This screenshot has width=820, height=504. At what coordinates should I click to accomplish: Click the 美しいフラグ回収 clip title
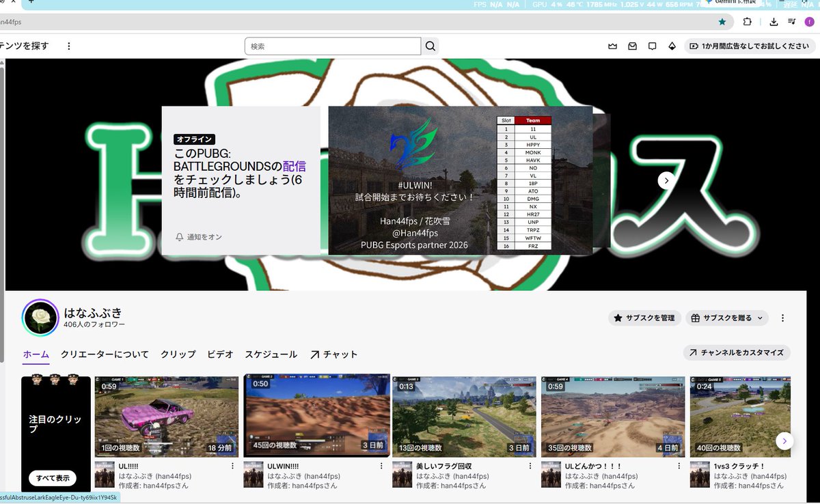[x=443, y=466]
